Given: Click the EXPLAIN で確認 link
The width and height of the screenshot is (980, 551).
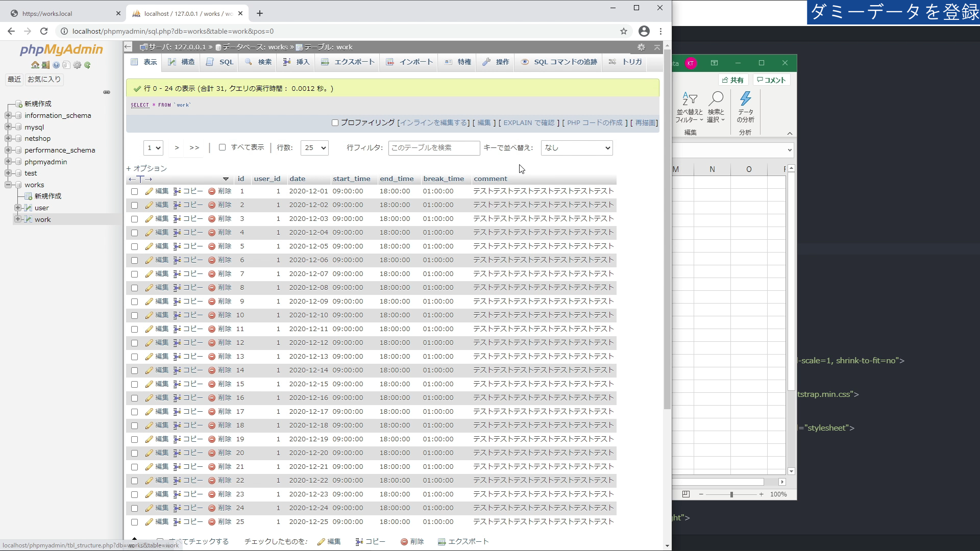Looking at the screenshot, I should pyautogui.click(x=529, y=123).
